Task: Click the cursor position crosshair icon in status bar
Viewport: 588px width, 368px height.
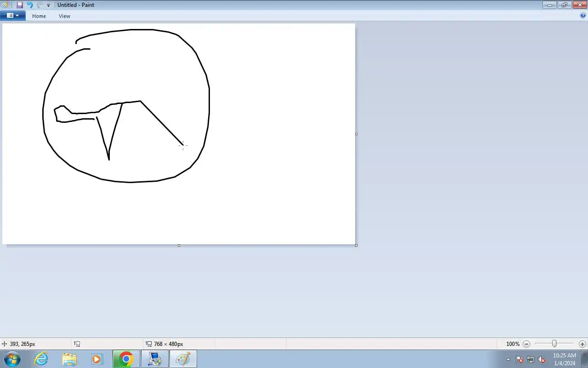Action: pyautogui.click(x=5, y=344)
